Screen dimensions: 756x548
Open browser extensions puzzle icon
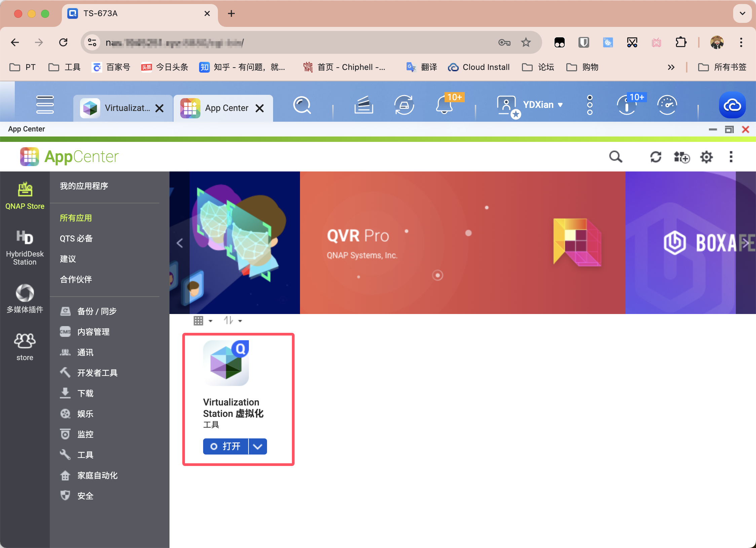(681, 42)
